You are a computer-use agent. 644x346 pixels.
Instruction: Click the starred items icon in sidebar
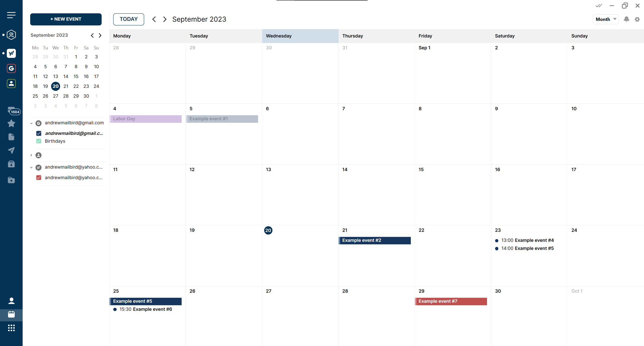point(11,123)
